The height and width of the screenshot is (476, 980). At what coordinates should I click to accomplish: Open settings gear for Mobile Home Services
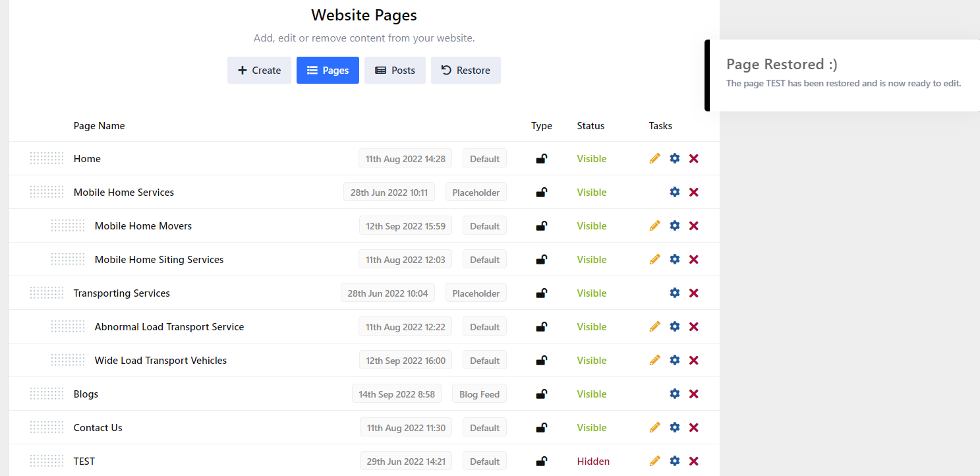[674, 192]
